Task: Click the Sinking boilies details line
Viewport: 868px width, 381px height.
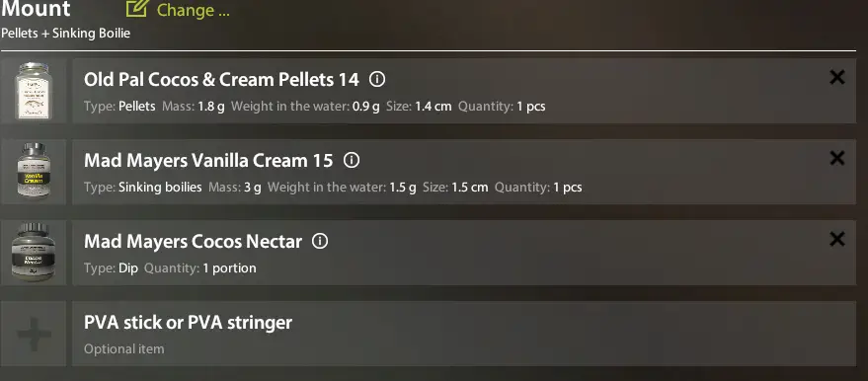Action: point(333,187)
